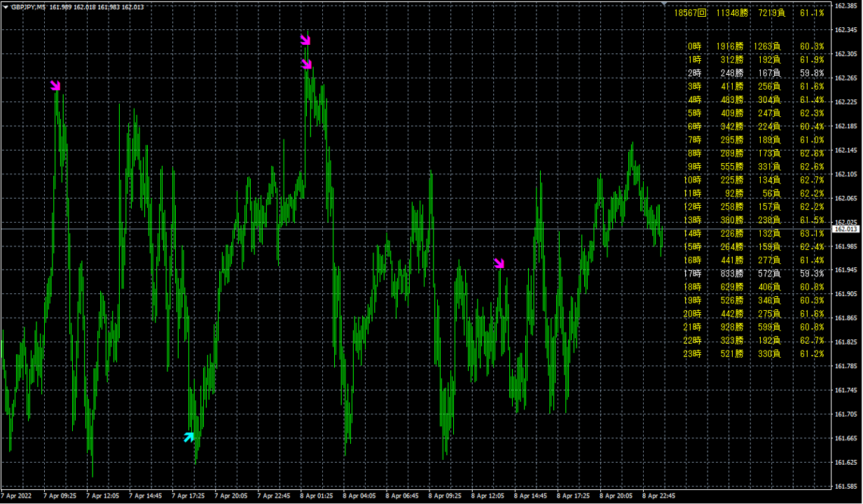Click the 8 Apr 20:05 time axis label

pyautogui.click(x=617, y=496)
